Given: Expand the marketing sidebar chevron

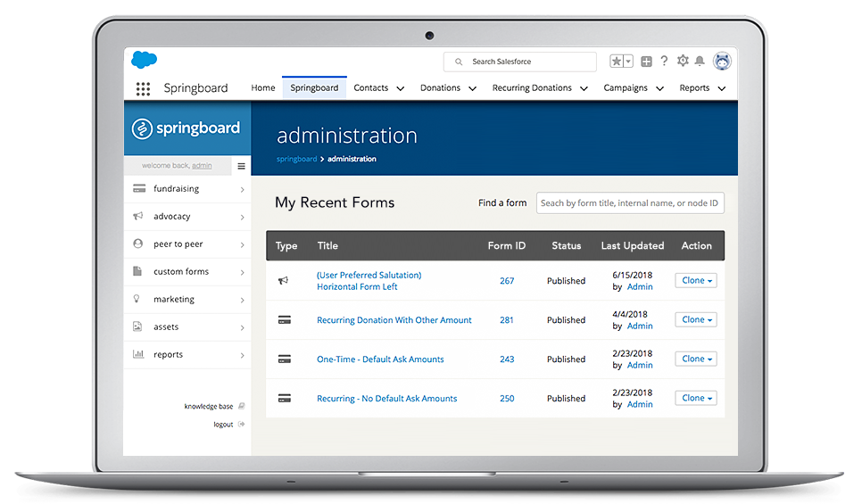Looking at the screenshot, I should click(x=243, y=300).
